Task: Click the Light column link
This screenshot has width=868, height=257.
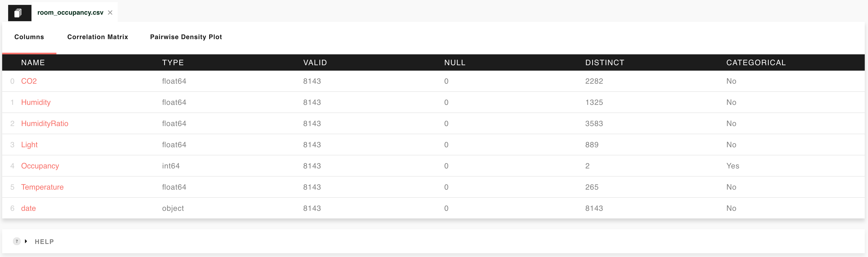Action: click(x=29, y=145)
